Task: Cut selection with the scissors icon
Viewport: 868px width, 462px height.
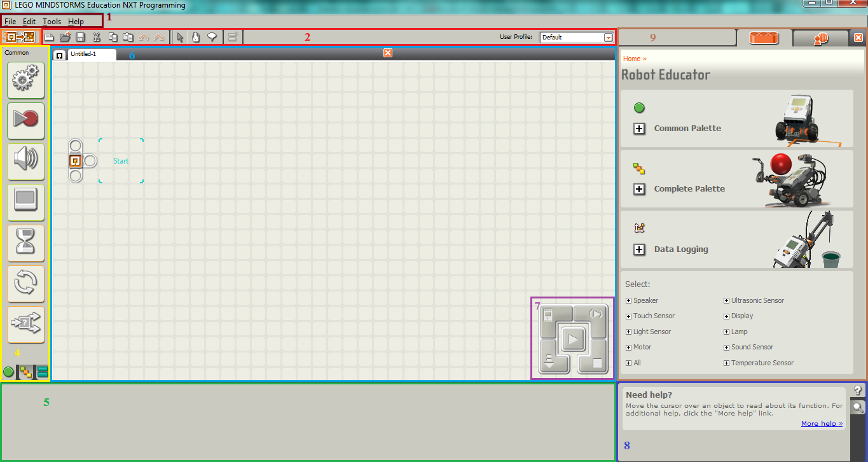Action: click(x=97, y=37)
